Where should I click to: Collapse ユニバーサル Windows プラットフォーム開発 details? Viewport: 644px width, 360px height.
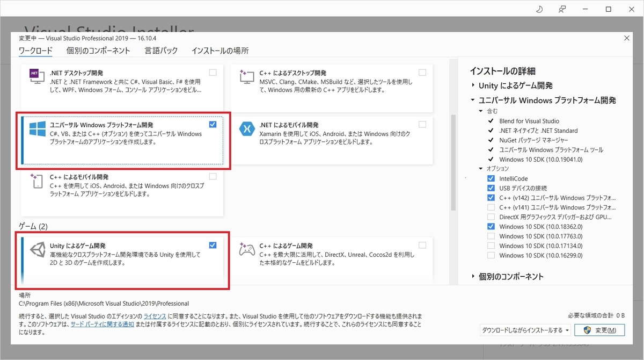coord(473,100)
